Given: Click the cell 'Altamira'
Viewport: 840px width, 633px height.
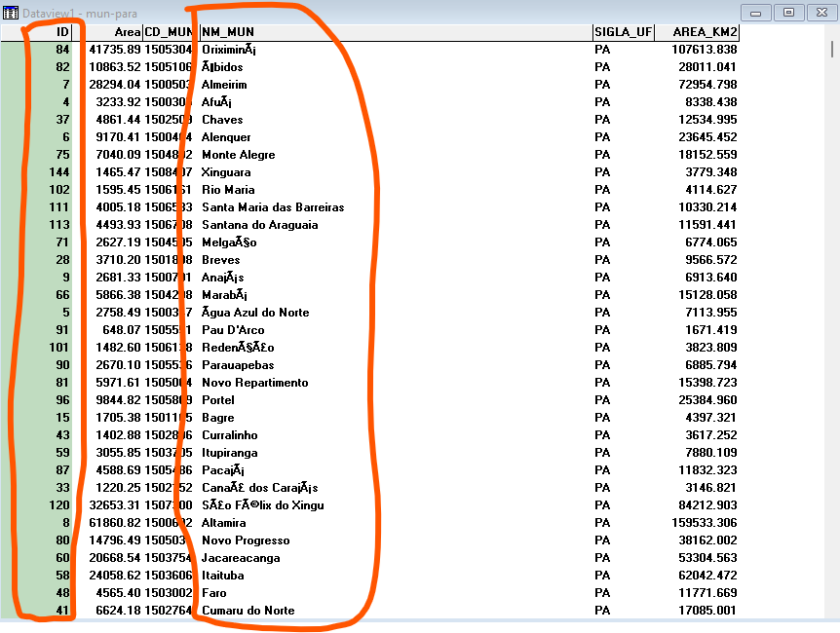Looking at the screenshot, I should tap(224, 523).
